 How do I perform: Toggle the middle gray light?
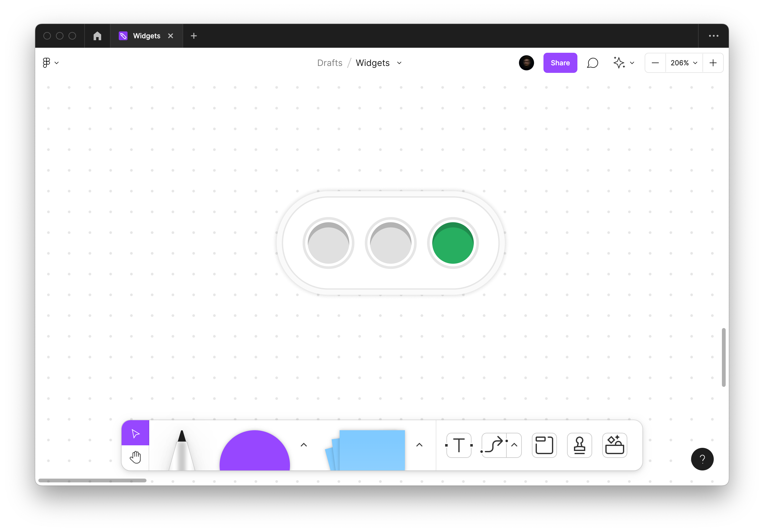(x=391, y=243)
